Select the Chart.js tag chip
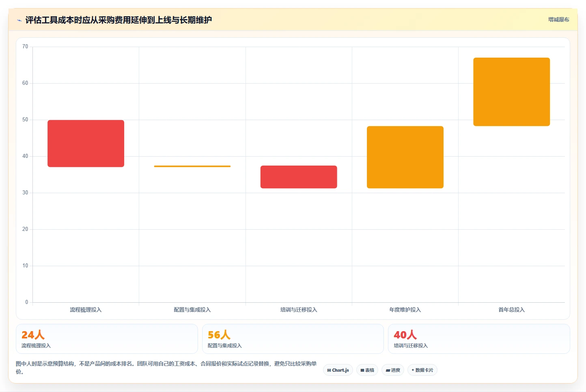 (x=338, y=370)
